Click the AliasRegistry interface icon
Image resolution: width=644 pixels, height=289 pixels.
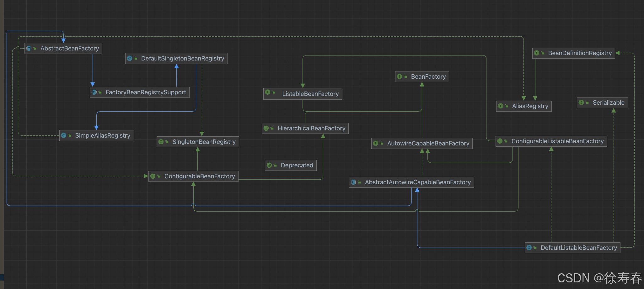(501, 106)
